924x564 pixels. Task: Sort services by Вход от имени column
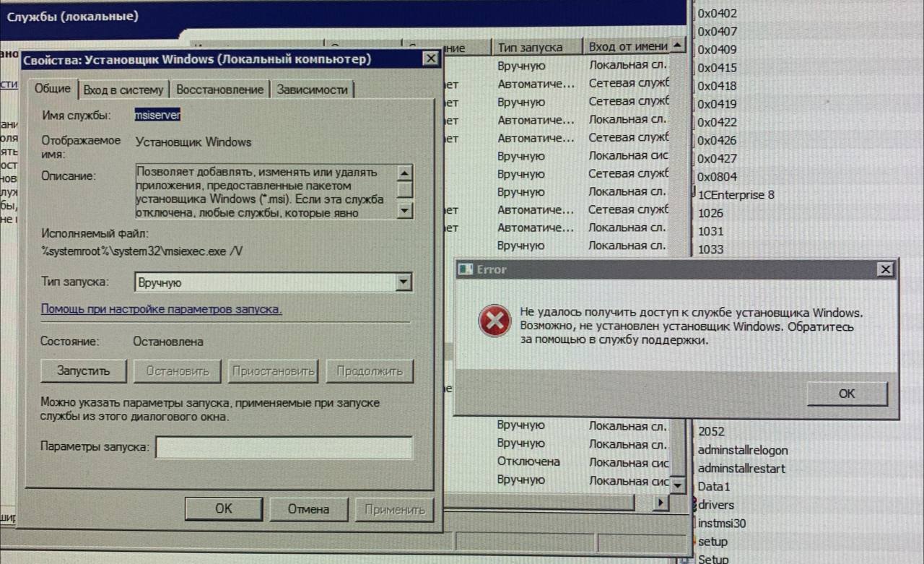[627, 47]
